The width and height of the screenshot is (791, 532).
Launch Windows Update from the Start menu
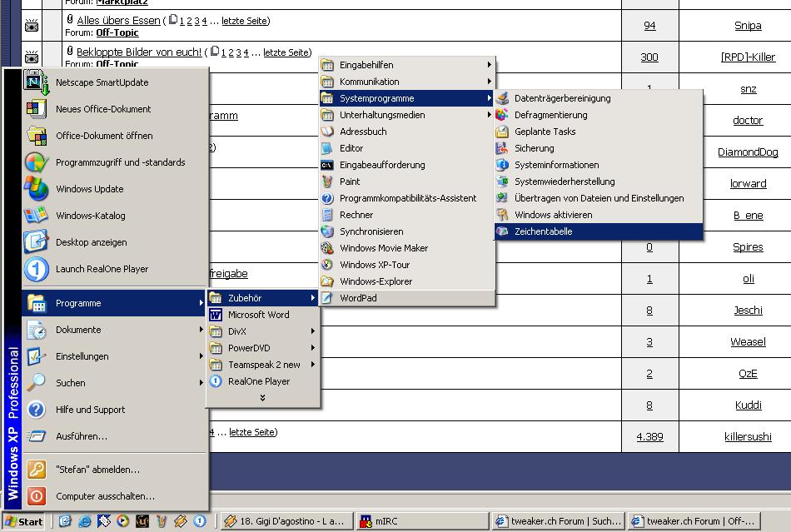(89, 189)
